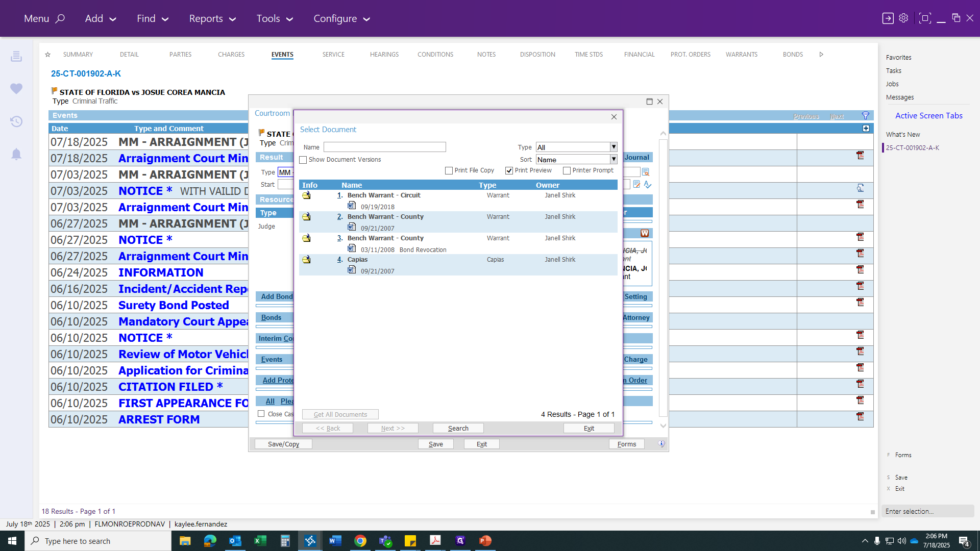
Task: Open notifications bell in left sidebar
Action: point(16,154)
